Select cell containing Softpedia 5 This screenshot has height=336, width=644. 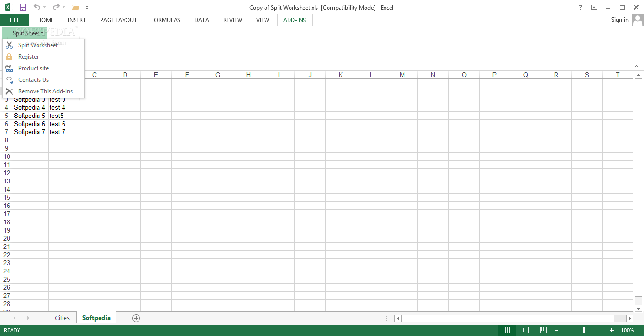click(x=30, y=116)
